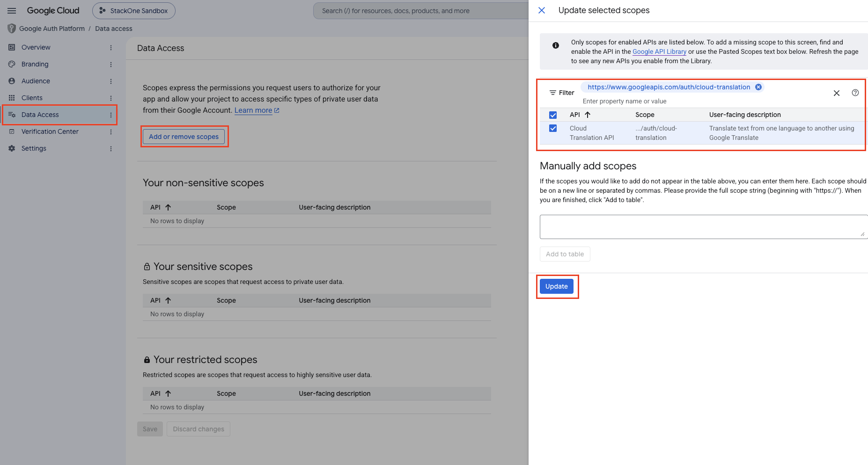This screenshot has height=465, width=868.
Task: Click the Scope column header in panel
Action: [x=645, y=115]
